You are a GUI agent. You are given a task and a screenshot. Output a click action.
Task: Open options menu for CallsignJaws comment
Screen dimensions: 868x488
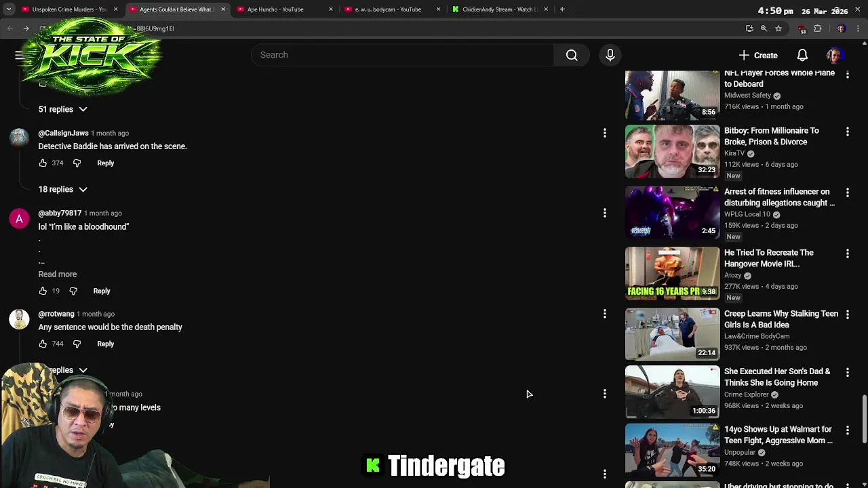[x=604, y=133]
